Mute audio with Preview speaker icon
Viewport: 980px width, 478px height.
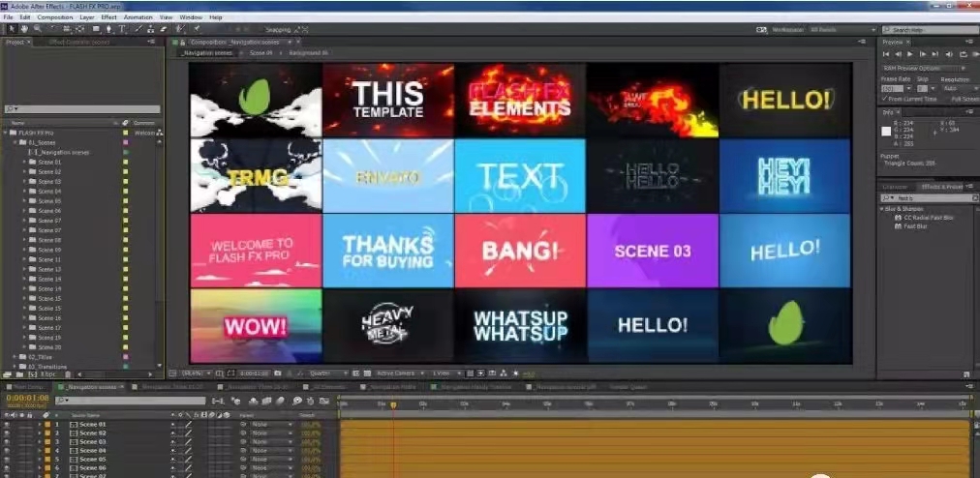coord(945,55)
